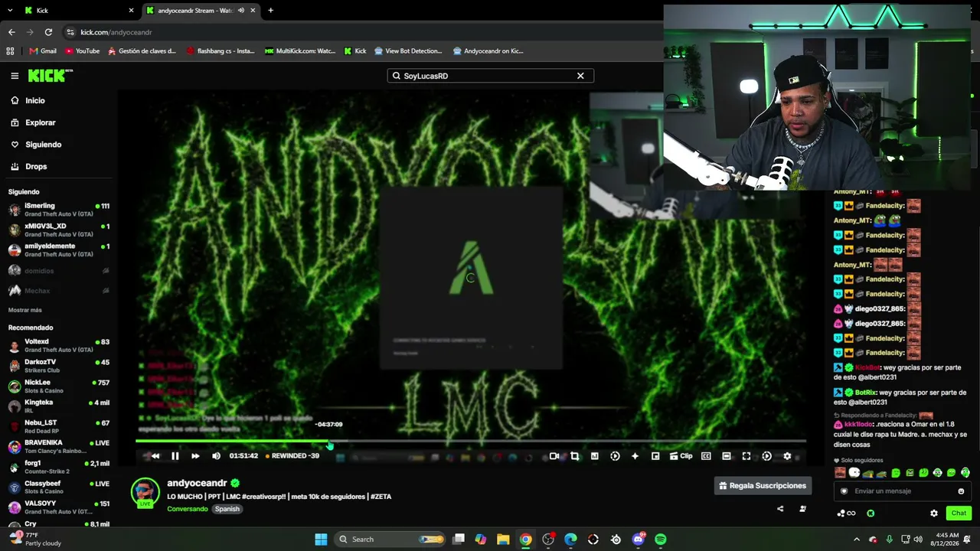The image size is (980, 551).
Task: Click the sparkle icon in player controls
Action: tap(635, 456)
